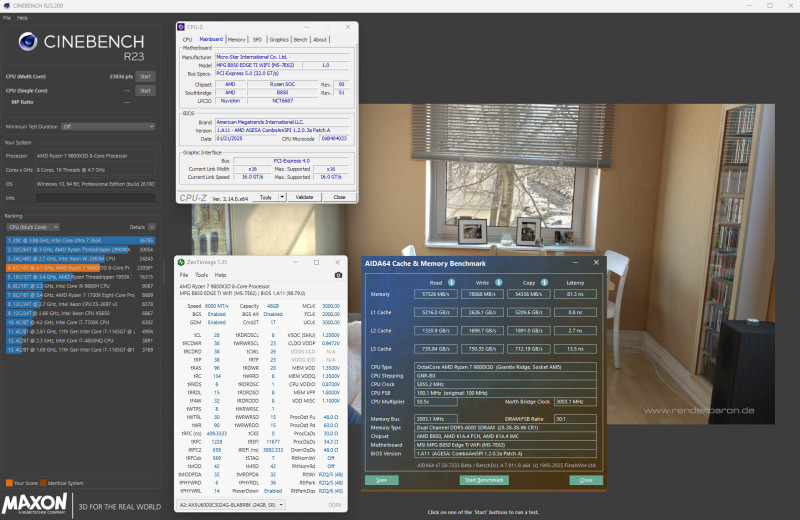Switch to the Memory tab in CPU-Z
800x520 pixels.
(236, 39)
